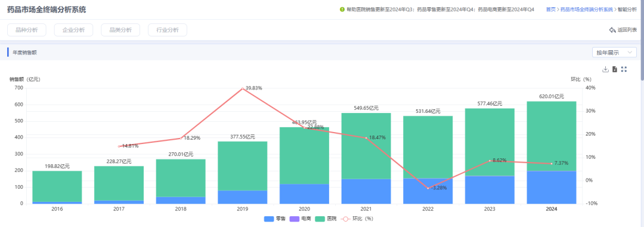Toggle the 环比 (%) line in the legend
Screen dimensions: 644x227
pos(357,219)
